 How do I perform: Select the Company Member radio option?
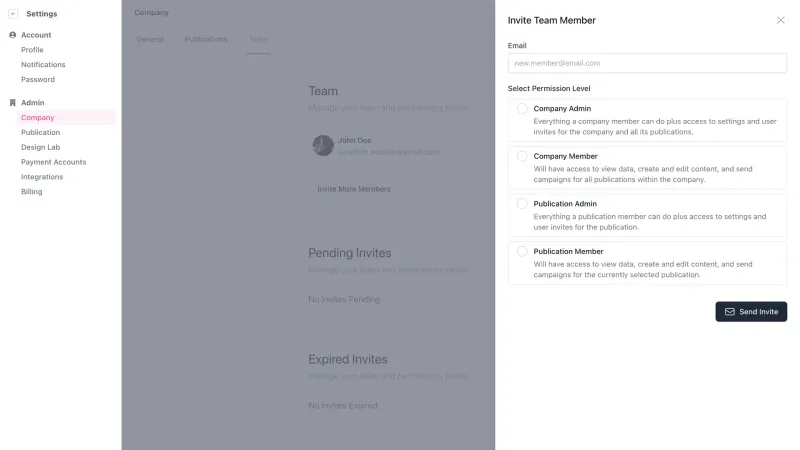[x=522, y=156]
